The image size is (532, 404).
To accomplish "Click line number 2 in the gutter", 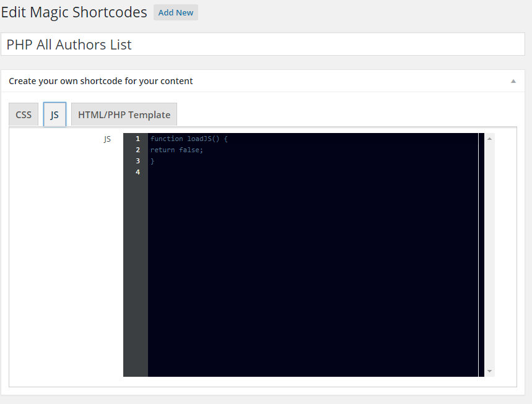I will [137, 150].
